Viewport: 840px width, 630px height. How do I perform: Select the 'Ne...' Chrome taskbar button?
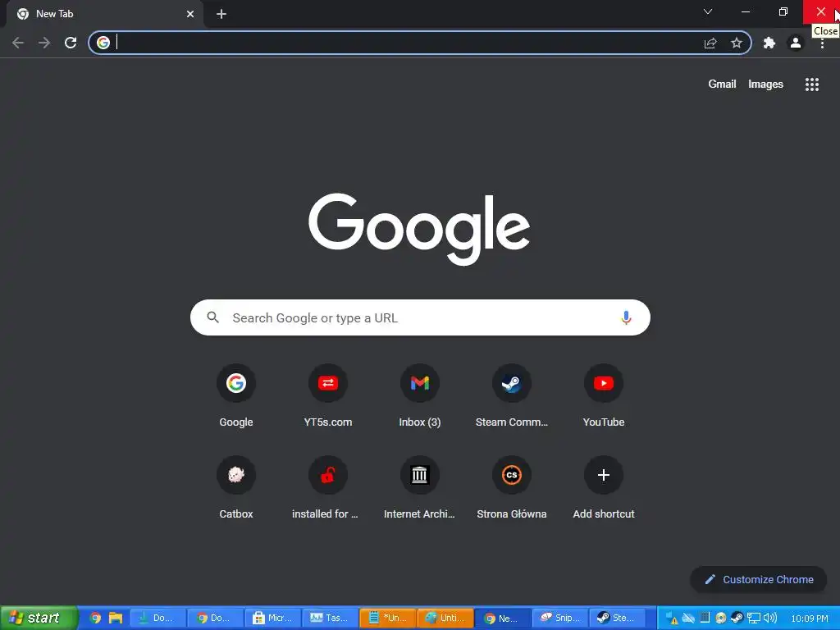(503, 618)
